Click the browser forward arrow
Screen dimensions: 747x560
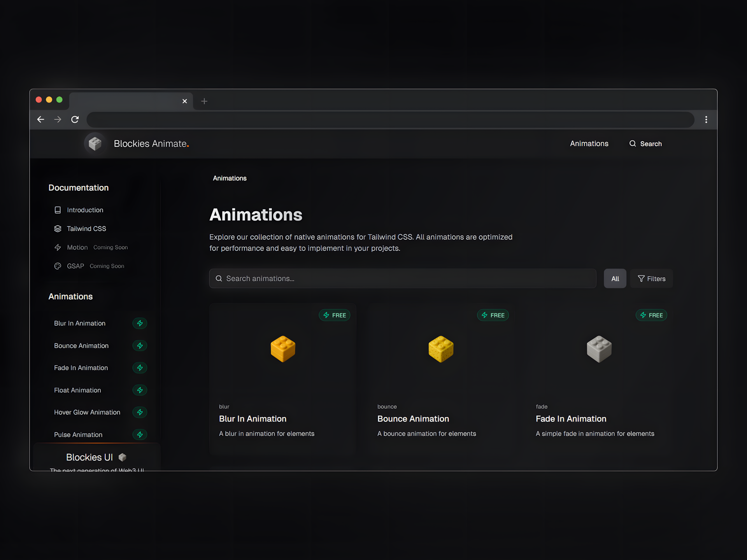click(58, 119)
